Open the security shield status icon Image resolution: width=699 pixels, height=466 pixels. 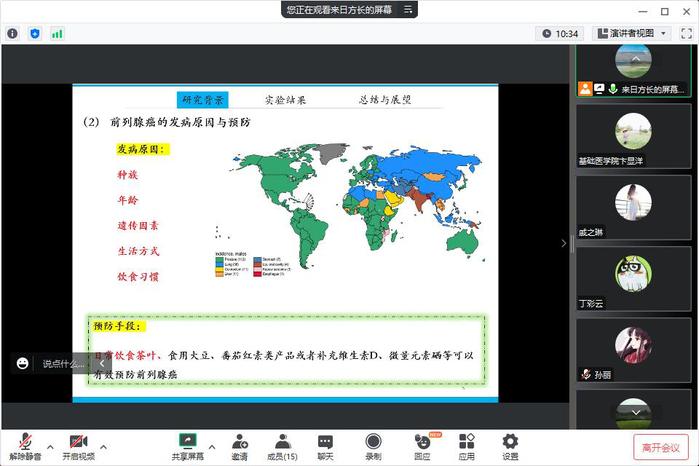[35, 33]
